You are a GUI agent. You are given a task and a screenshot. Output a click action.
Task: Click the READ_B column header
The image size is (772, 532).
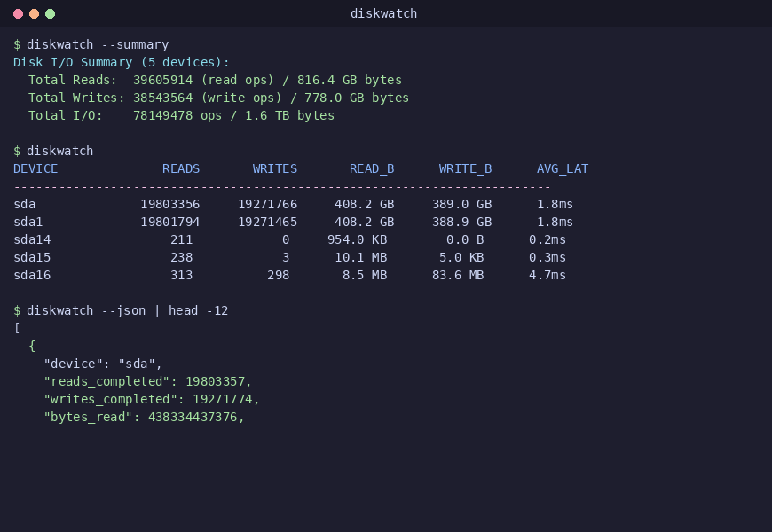coord(372,168)
